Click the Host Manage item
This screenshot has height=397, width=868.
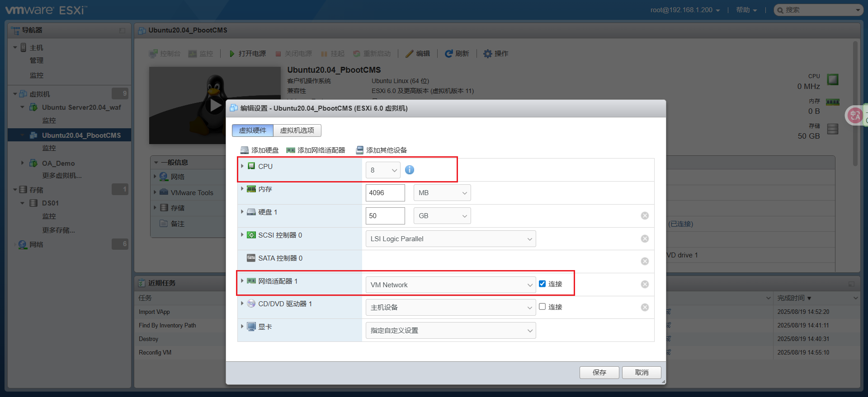tap(37, 61)
